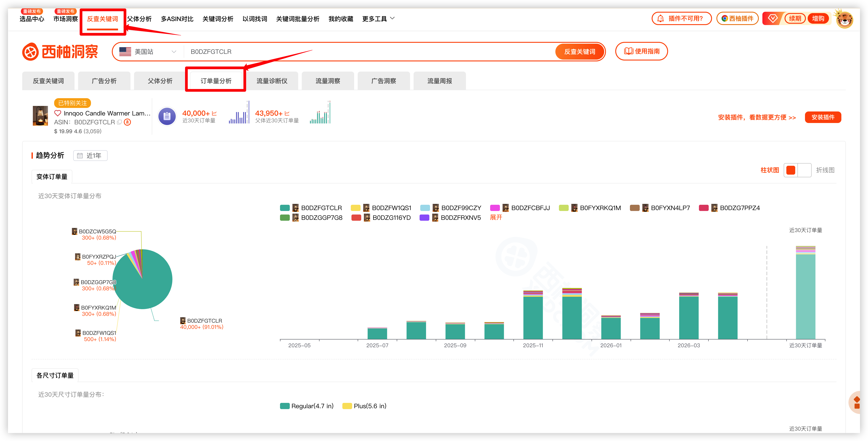Screen dimensions: 868x441
Task: Expand the legend list with 展开
Action: 496,218
